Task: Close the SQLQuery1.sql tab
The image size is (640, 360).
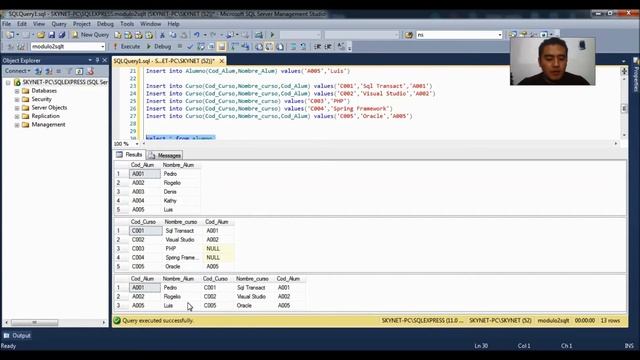Action: 222,61
